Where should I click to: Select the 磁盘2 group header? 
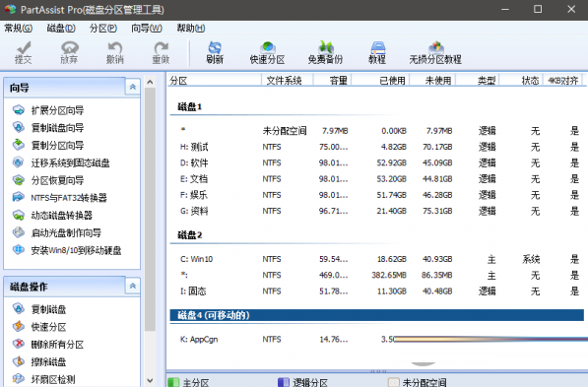point(190,235)
